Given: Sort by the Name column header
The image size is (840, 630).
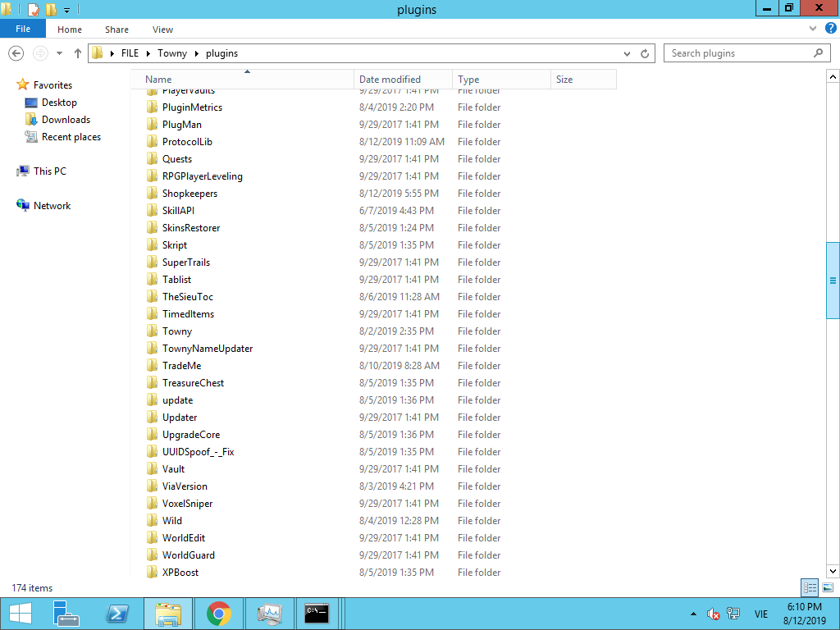Looking at the screenshot, I should point(242,80).
